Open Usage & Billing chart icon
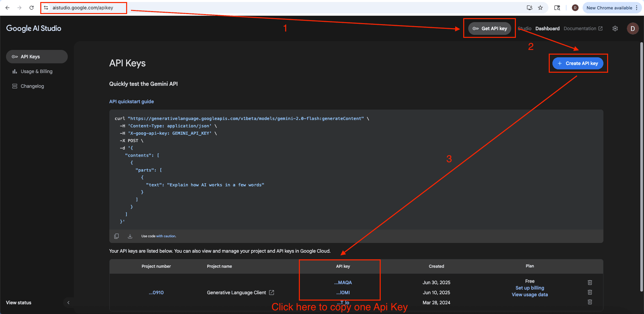The width and height of the screenshot is (644, 314). (x=15, y=71)
